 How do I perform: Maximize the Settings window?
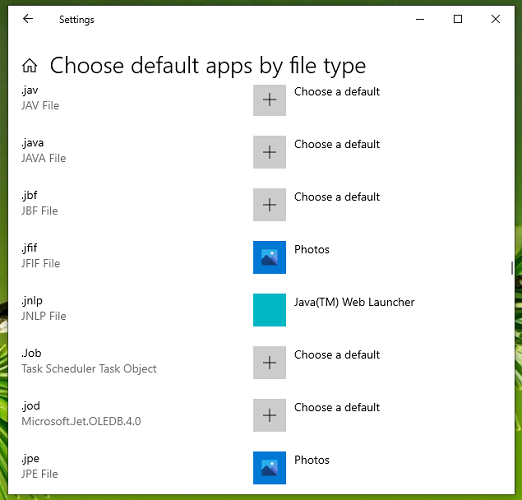[458, 19]
